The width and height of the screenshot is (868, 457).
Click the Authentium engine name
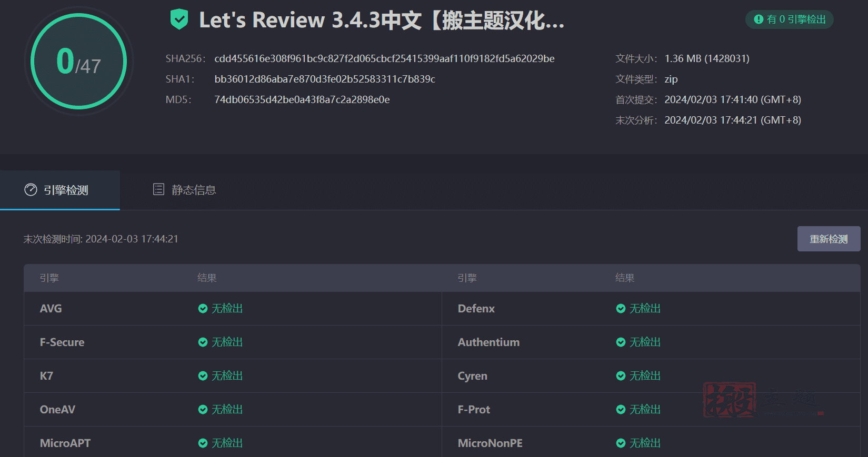coord(488,342)
